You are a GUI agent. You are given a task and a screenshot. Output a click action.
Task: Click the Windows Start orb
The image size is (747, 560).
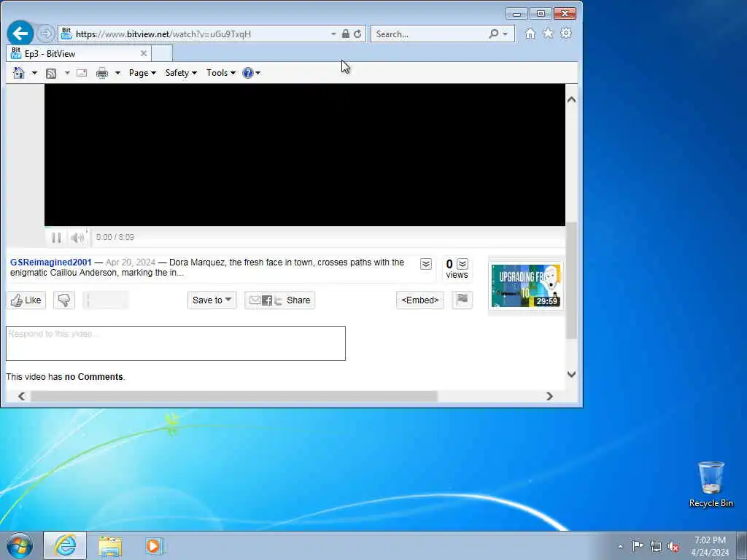point(20,545)
